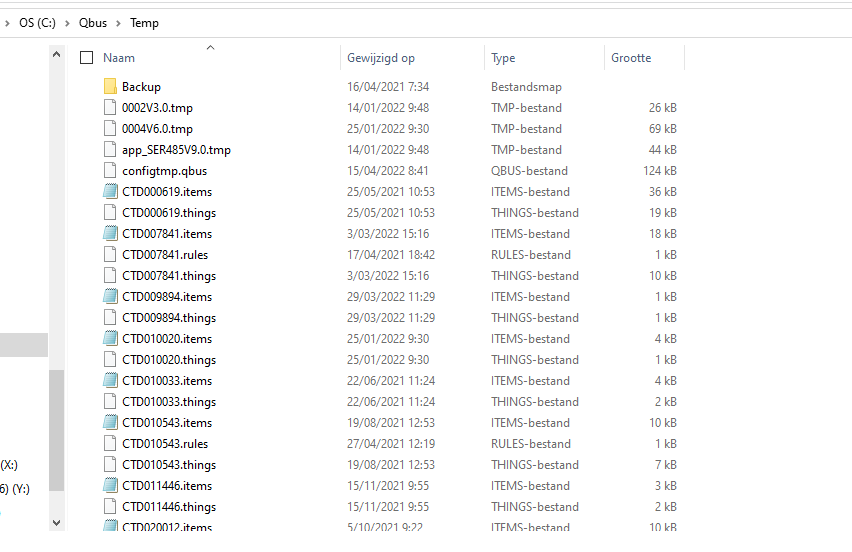Image resolution: width=852 pixels, height=552 pixels.
Task: Select the CTD010543.items notepad icon
Action: (110, 423)
